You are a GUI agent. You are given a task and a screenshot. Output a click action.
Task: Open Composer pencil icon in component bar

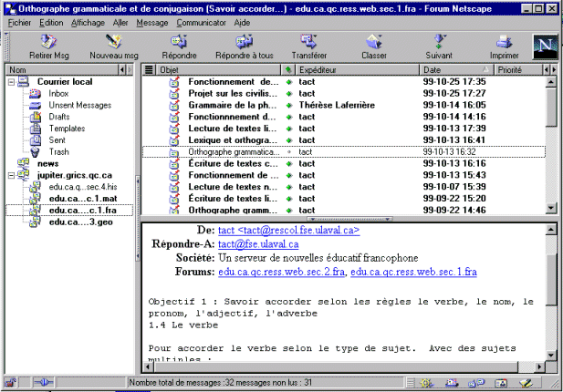click(526, 383)
